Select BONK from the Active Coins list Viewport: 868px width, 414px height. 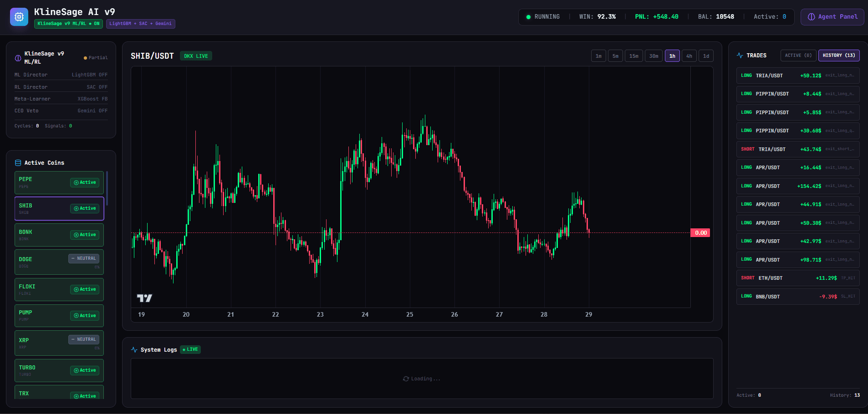point(50,235)
